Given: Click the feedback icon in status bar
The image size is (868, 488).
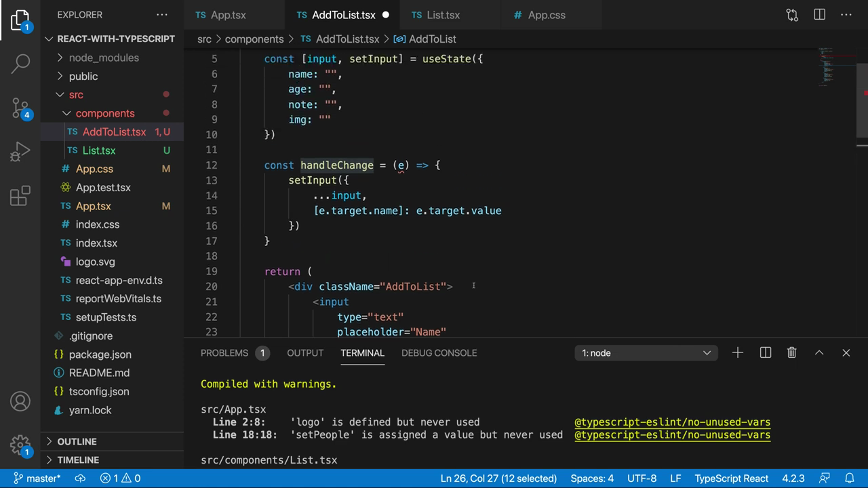Looking at the screenshot, I should [x=825, y=479].
